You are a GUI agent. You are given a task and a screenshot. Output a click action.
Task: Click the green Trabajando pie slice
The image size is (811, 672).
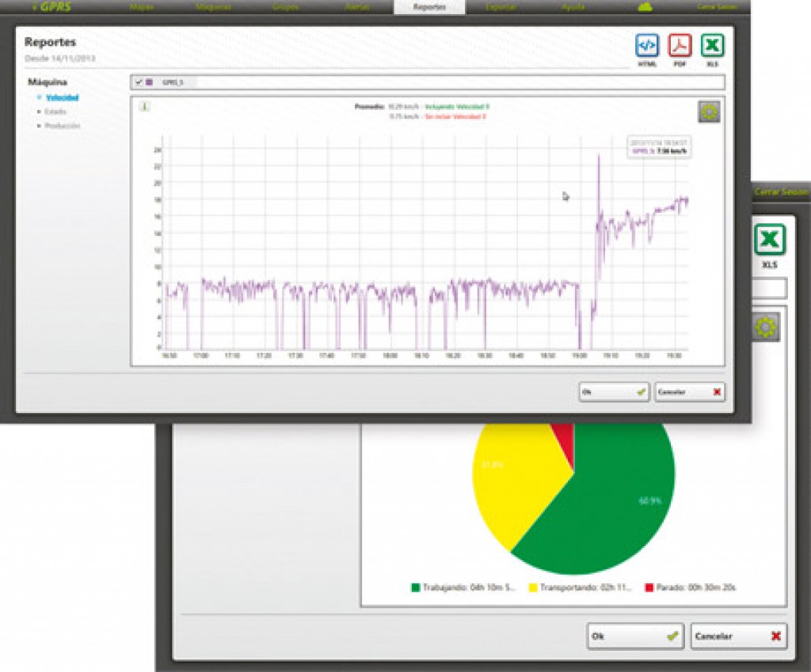pos(602,507)
